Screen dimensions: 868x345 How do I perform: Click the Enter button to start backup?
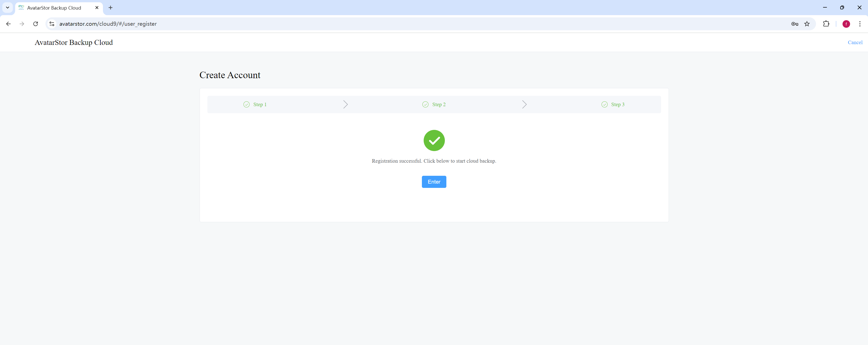click(434, 182)
